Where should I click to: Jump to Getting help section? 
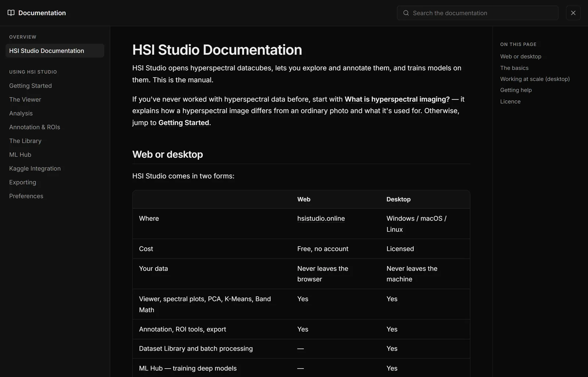coord(516,90)
